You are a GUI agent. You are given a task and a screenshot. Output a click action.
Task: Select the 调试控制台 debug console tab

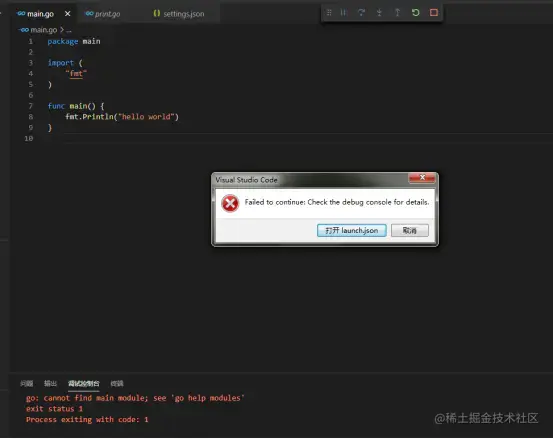pos(84,383)
